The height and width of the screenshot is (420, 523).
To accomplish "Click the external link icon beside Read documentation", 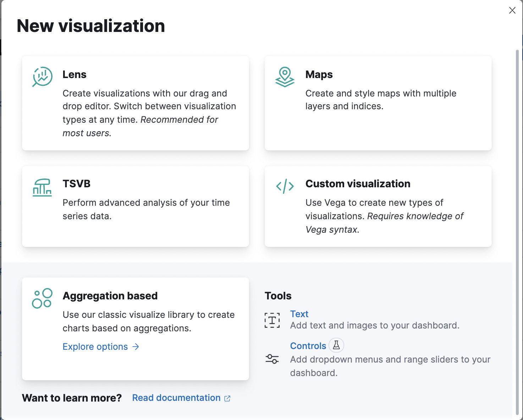I will [227, 398].
